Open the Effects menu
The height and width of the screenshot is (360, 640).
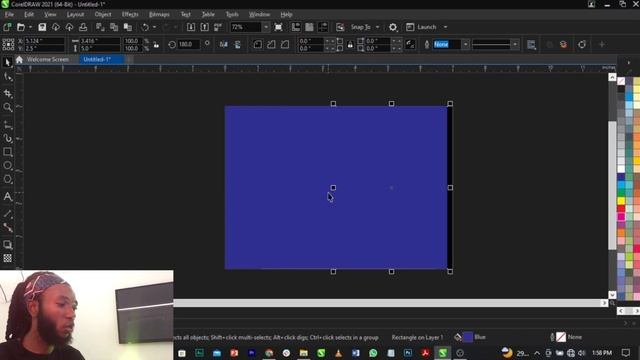coord(130,14)
